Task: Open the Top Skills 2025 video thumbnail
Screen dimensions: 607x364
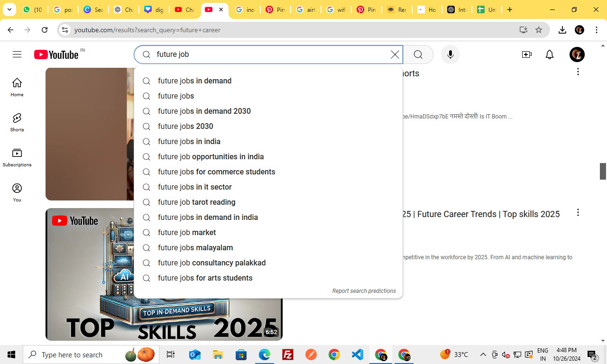Action: 164,274
